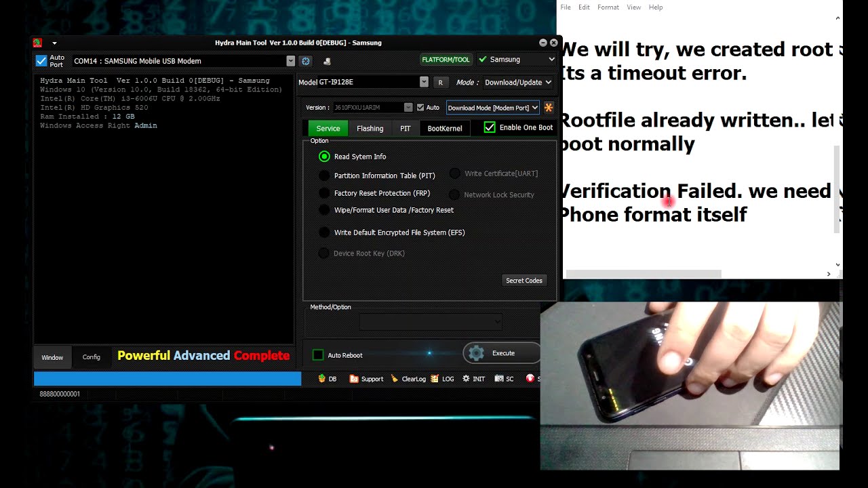This screenshot has width=868, height=488.
Task: Toggle the Auto checkbox next to Version
Action: [x=420, y=107]
